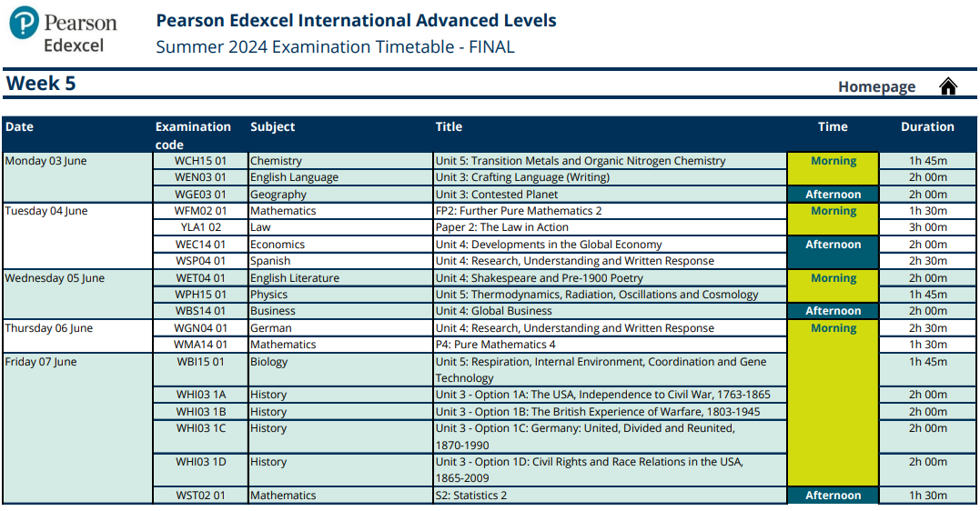Screen dimensions: 980x511
Task: Select the P4: Pure Mathematics 4 title
Action: pos(495,345)
